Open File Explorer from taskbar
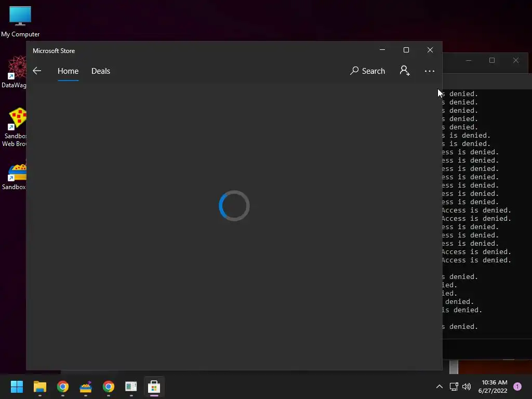Image resolution: width=532 pixels, height=399 pixels. (x=39, y=387)
